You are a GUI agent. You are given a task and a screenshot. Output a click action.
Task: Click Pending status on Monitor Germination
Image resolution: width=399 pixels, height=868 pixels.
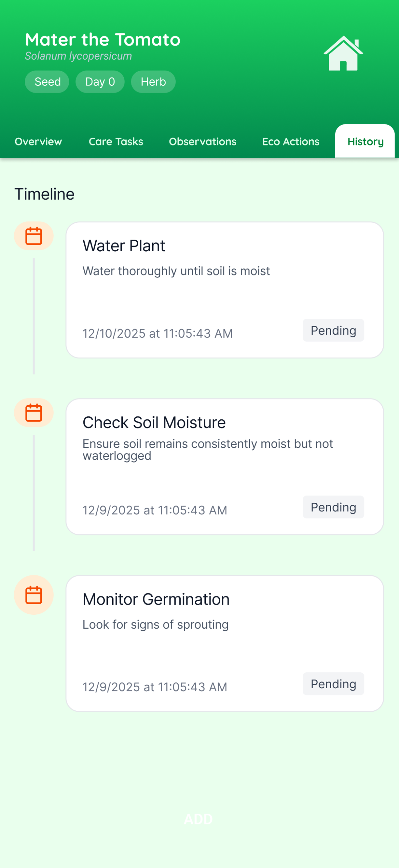pyautogui.click(x=333, y=684)
